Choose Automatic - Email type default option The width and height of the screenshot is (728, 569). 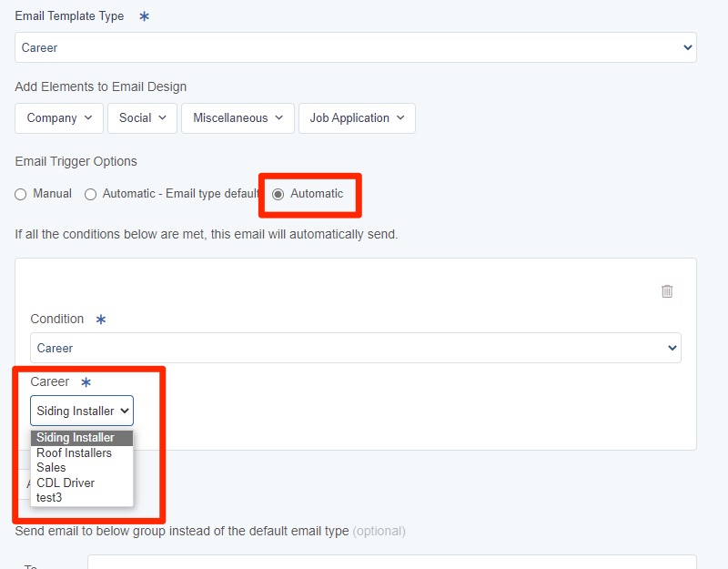point(91,194)
